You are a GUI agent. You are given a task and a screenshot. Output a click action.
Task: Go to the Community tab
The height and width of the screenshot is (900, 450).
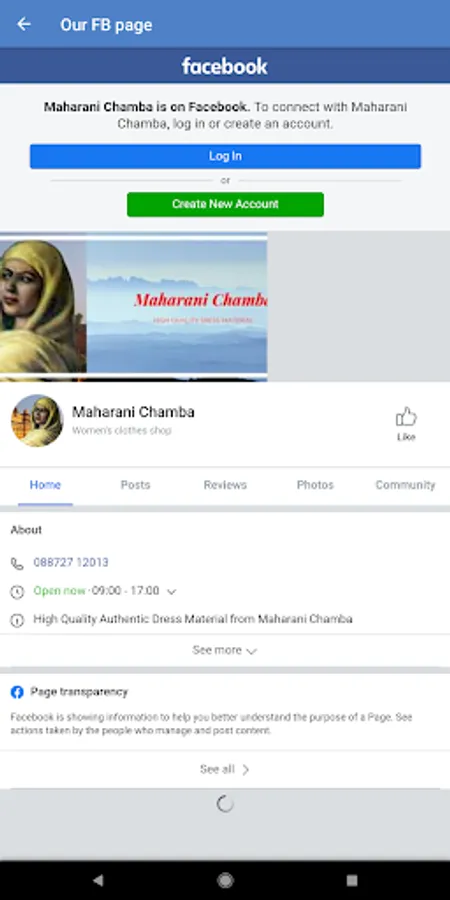(405, 485)
